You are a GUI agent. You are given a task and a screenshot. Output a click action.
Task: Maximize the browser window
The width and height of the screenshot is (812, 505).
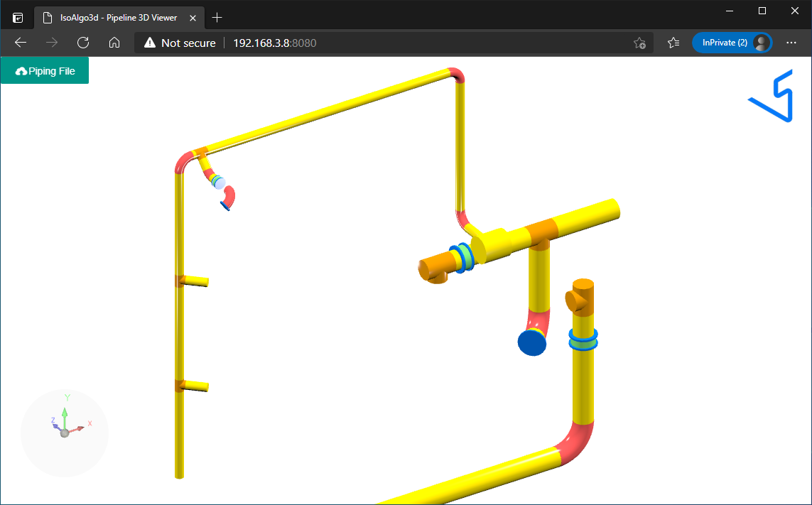762,11
